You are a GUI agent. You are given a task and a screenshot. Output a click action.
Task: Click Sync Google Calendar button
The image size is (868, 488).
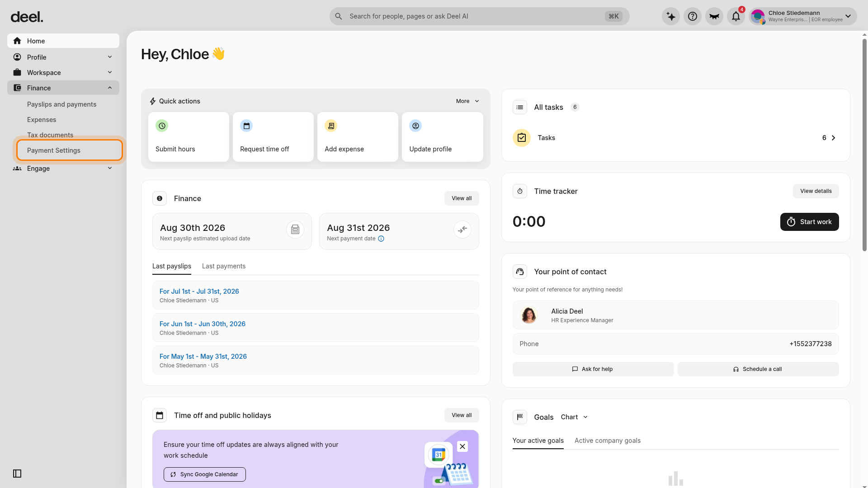205,474
